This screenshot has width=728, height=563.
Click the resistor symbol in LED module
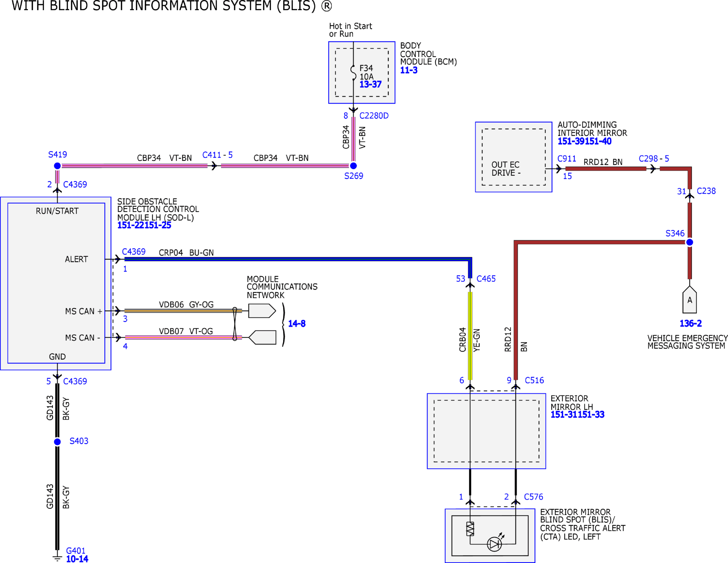[x=470, y=528]
